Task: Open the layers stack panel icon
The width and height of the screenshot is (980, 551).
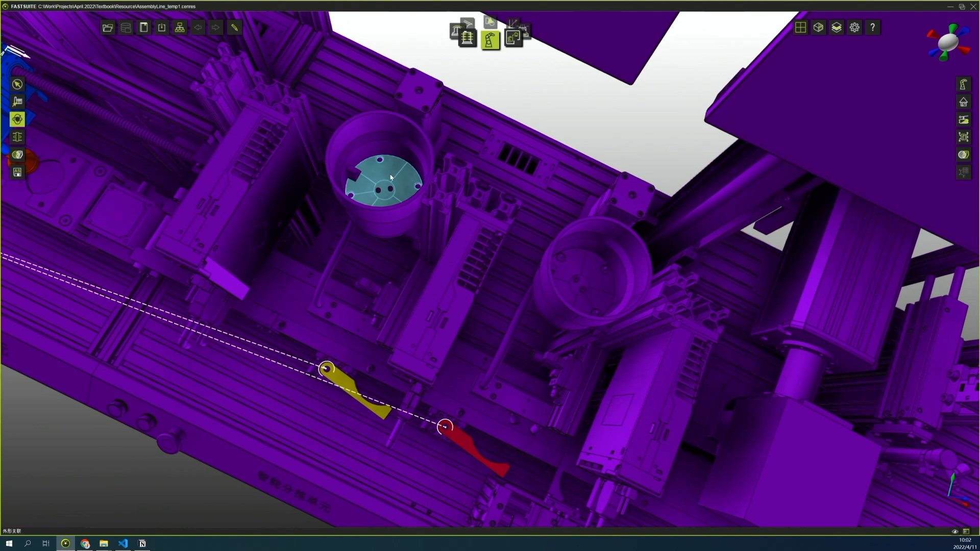Action: click(x=837, y=28)
